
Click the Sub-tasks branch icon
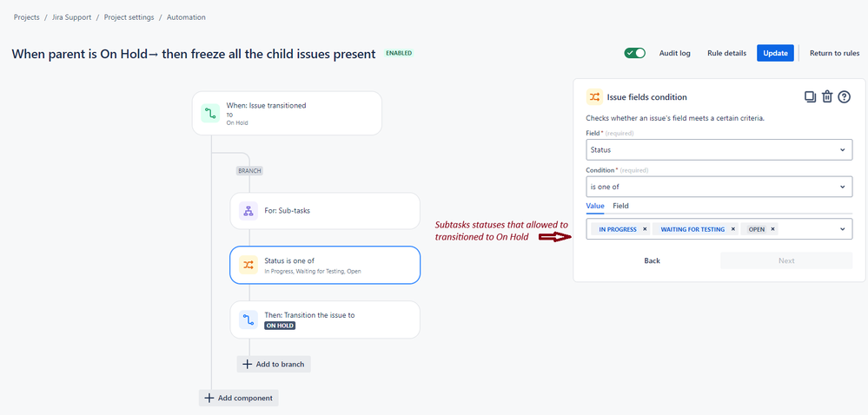point(248,211)
